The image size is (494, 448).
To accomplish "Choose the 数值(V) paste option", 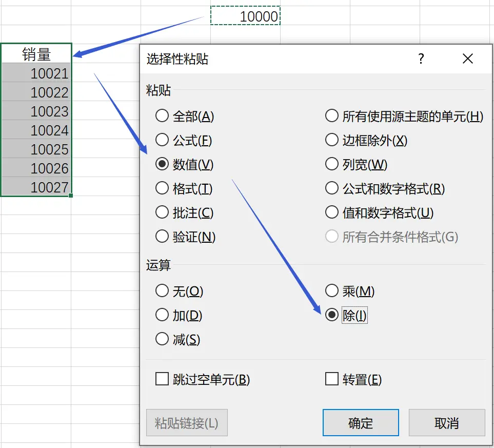I will pos(162,164).
